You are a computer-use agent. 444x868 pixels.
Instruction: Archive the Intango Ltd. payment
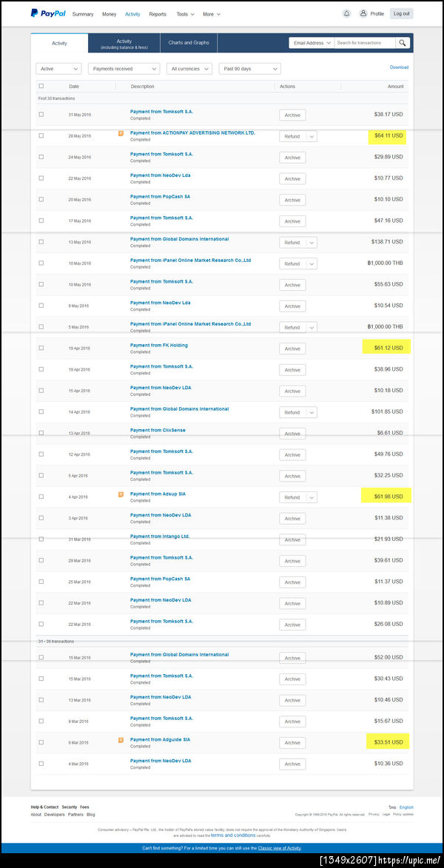tap(292, 539)
